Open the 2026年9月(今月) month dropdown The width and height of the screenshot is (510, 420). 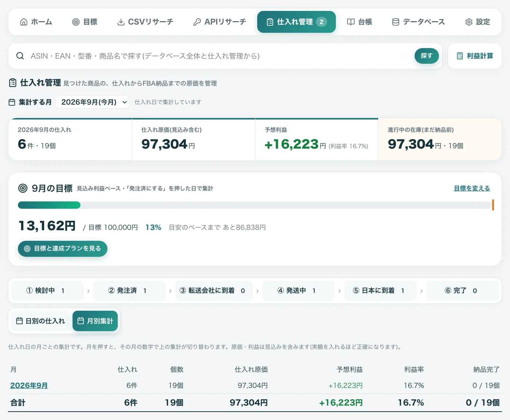tap(92, 102)
